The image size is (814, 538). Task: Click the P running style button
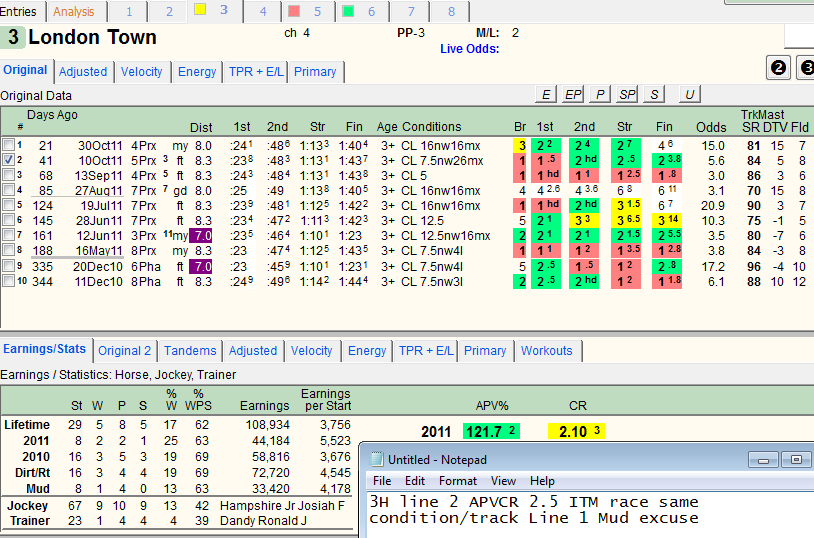tap(600, 95)
